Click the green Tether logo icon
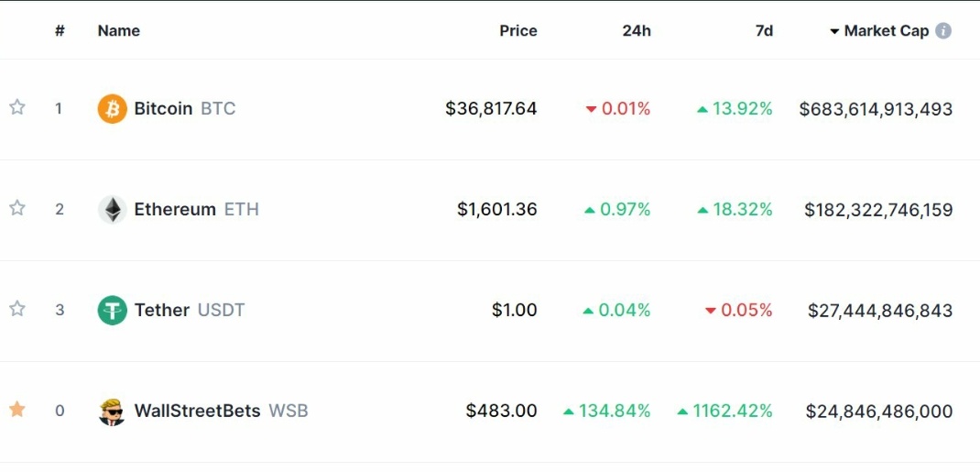980x472 pixels. (x=113, y=310)
